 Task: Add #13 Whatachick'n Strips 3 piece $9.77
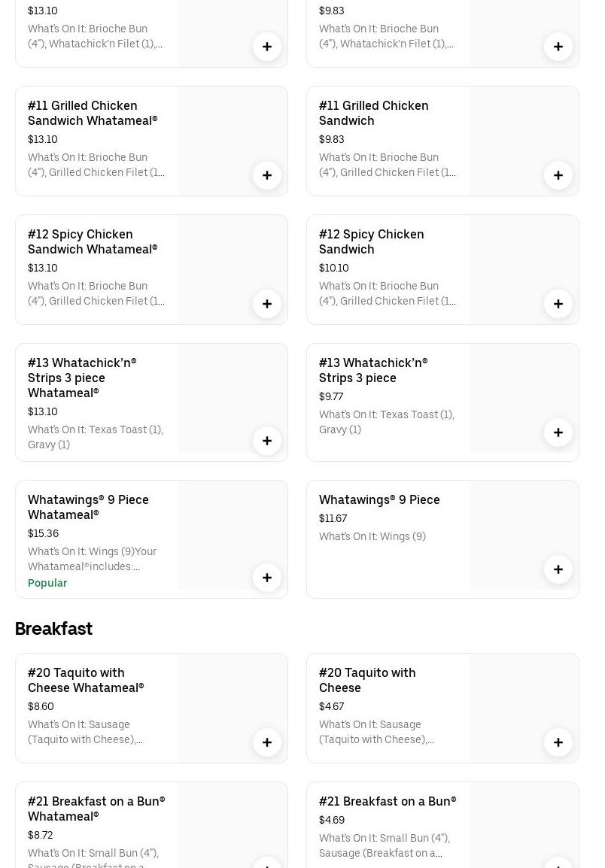coord(558,432)
